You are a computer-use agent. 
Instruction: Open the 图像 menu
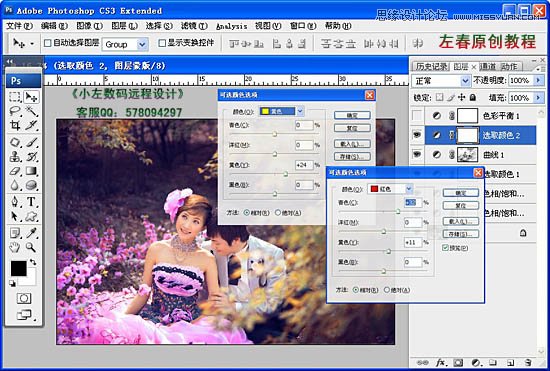point(89,26)
